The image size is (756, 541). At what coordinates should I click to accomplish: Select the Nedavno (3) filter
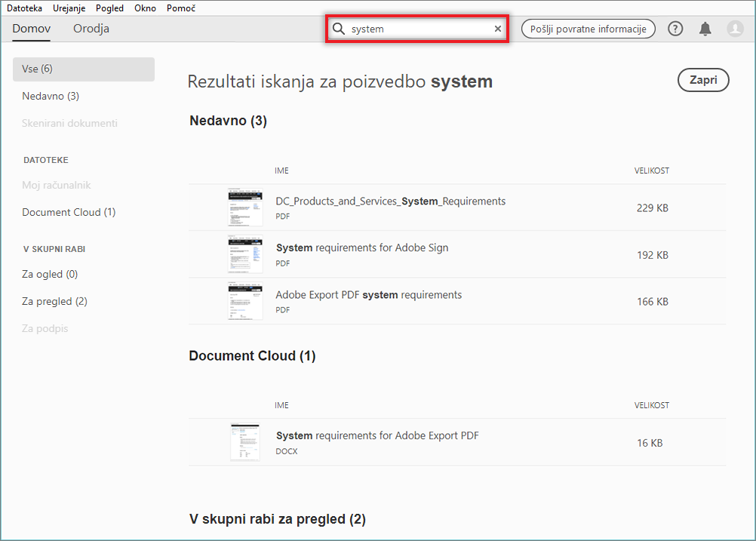[x=51, y=96]
